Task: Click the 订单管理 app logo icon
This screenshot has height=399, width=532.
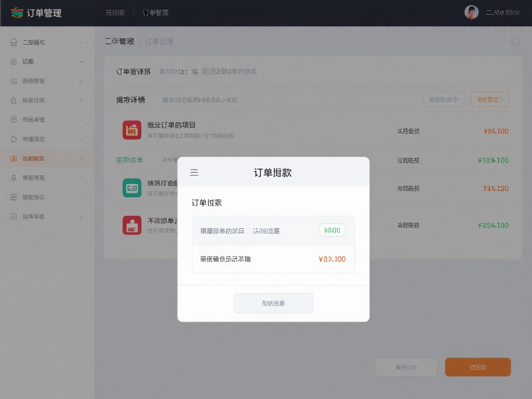Action: pyautogui.click(x=17, y=12)
